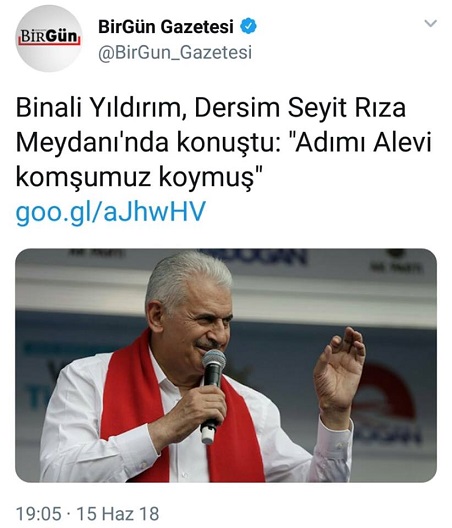Open the attached rally photo

(x=226, y=365)
